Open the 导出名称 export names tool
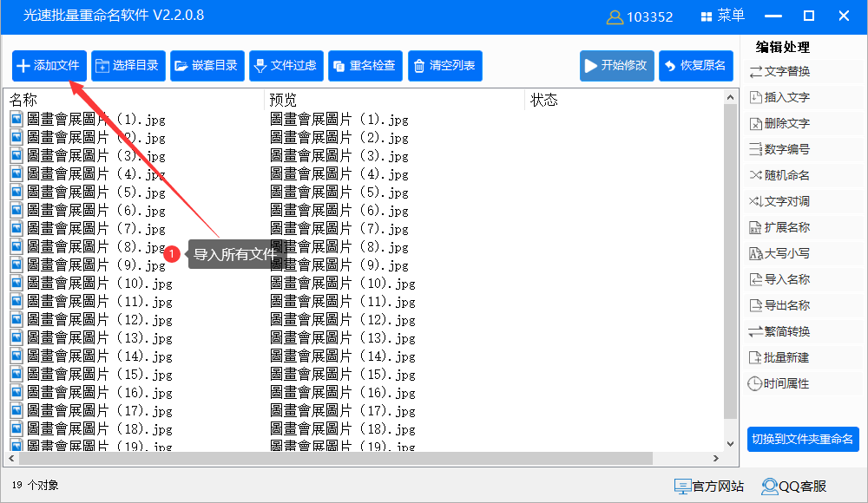 (779, 305)
